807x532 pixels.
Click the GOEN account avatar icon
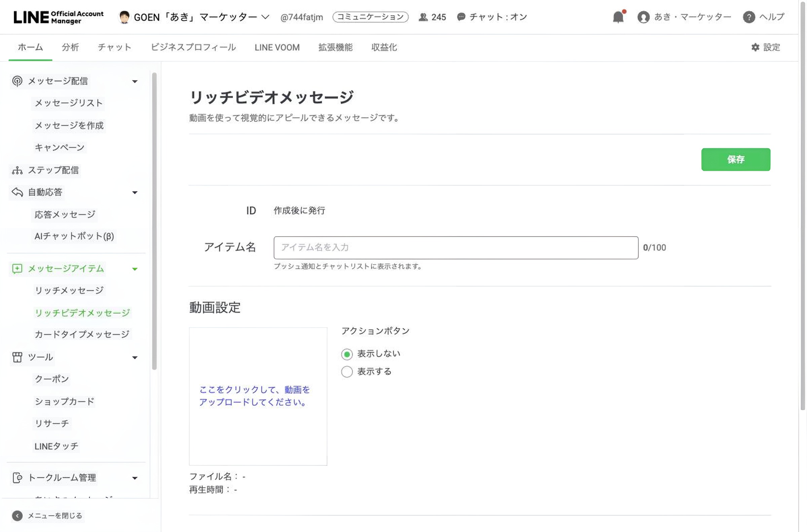tap(124, 17)
